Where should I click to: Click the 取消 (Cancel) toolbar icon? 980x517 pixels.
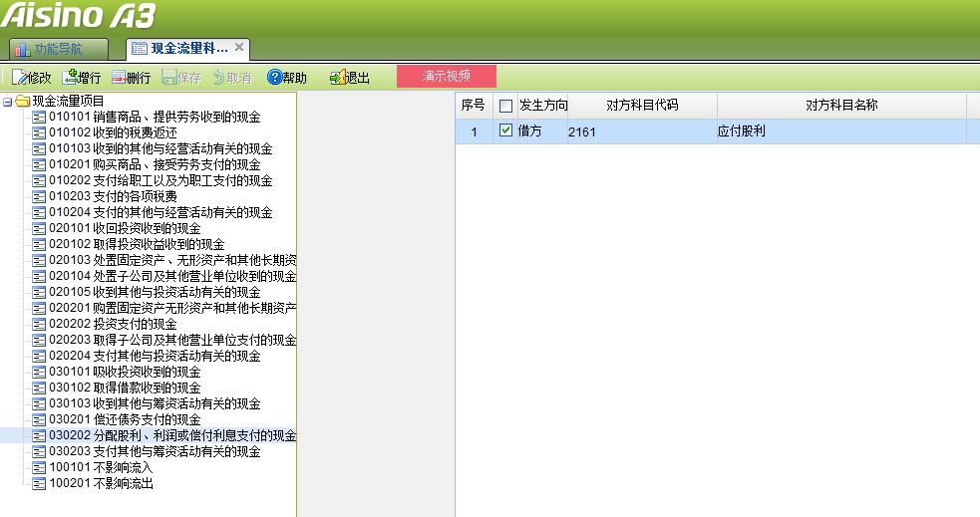click(x=219, y=78)
